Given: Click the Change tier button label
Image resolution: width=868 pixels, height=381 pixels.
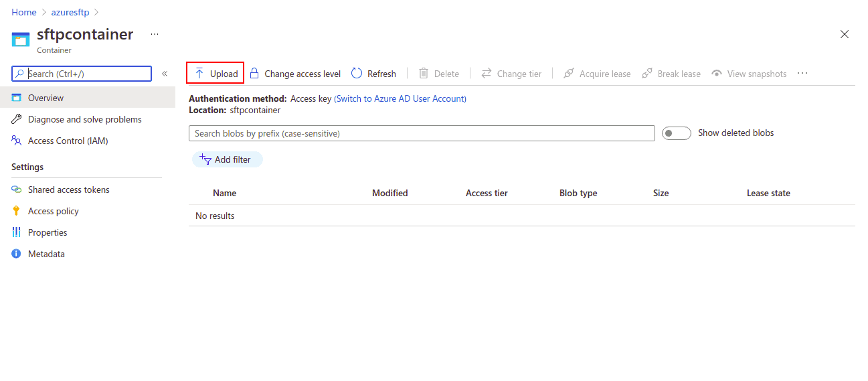Looking at the screenshot, I should pos(519,74).
